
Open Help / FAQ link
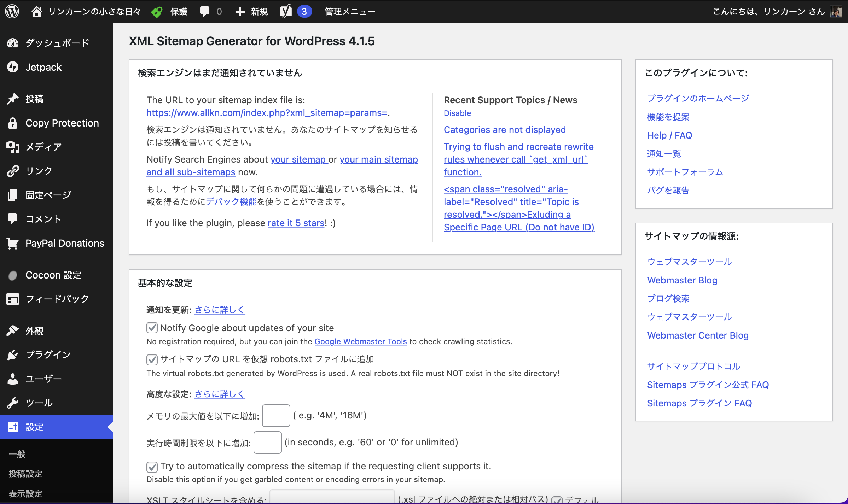coord(669,135)
